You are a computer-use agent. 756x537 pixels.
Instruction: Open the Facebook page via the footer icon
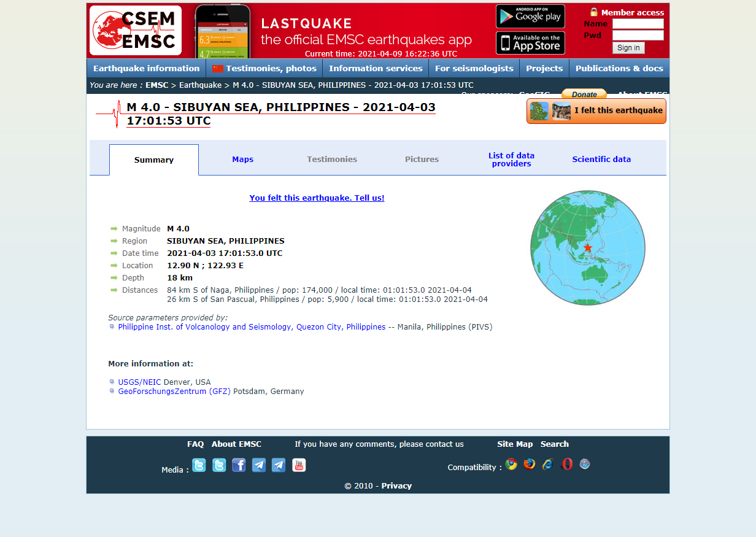[x=239, y=465]
